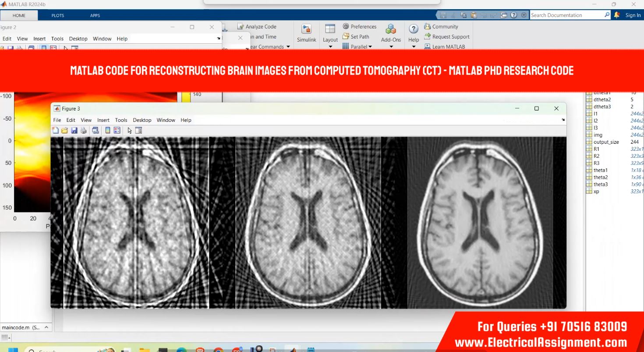Open the Tools menu in Figure 3
This screenshot has width=644, height=352.
[121, 120]
